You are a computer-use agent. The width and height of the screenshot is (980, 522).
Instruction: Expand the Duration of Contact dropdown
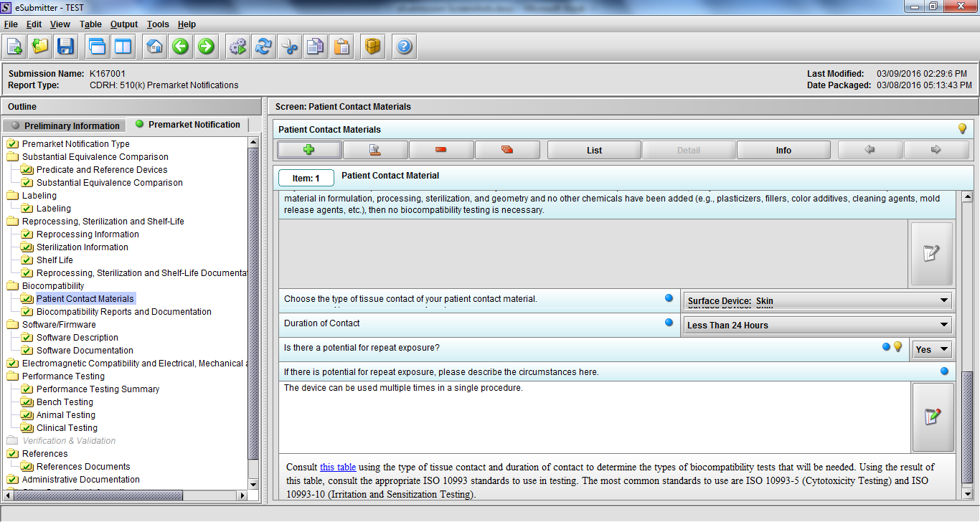coord(818,326)
